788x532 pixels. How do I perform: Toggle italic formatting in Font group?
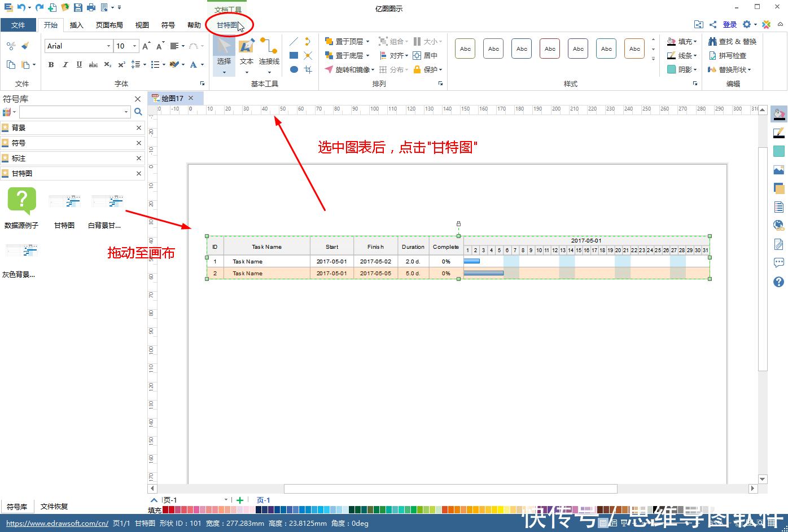point(64,64)
